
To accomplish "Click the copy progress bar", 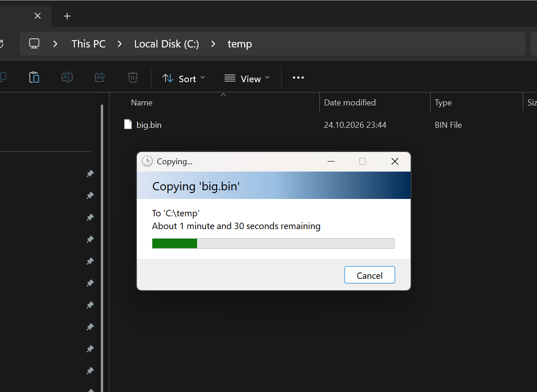I will tap(273, 243).
